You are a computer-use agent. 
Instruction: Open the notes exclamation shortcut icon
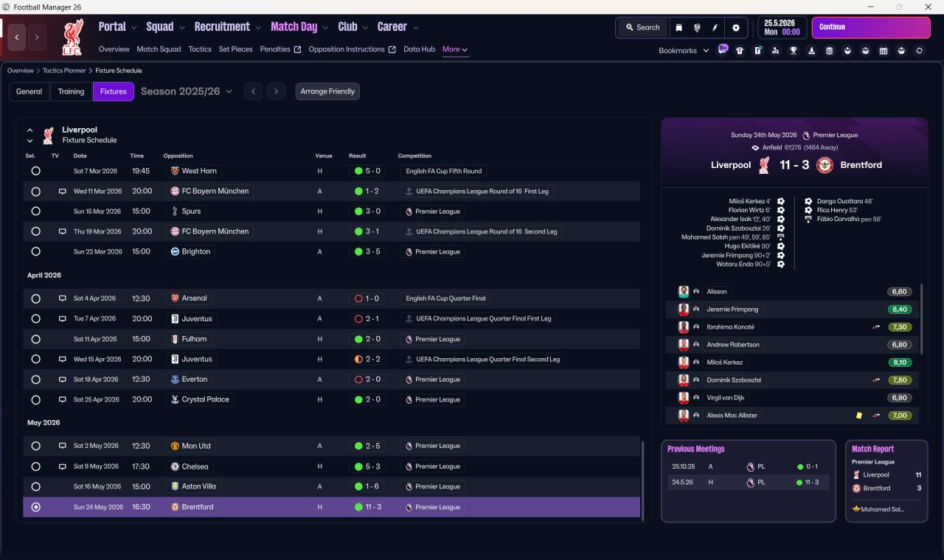tap(758, 51)
